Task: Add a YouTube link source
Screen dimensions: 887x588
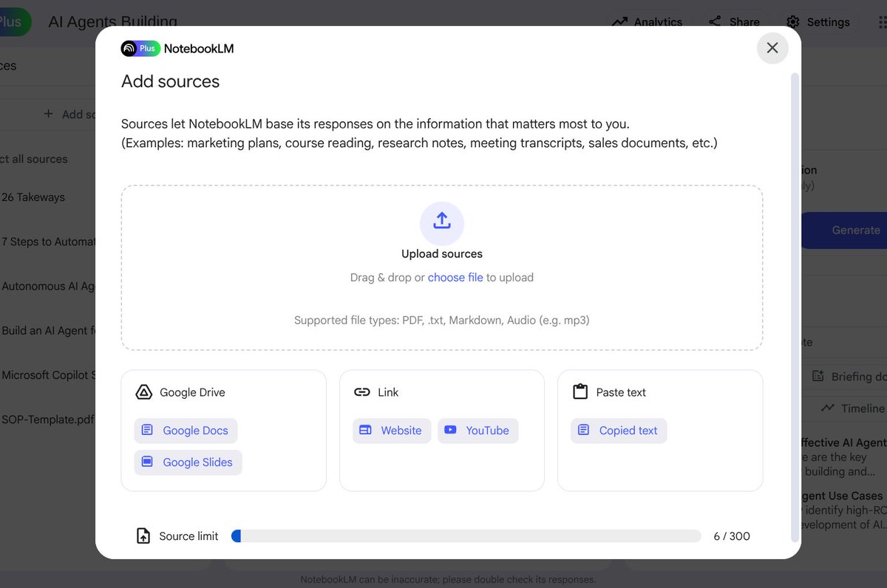Action: 478,431
